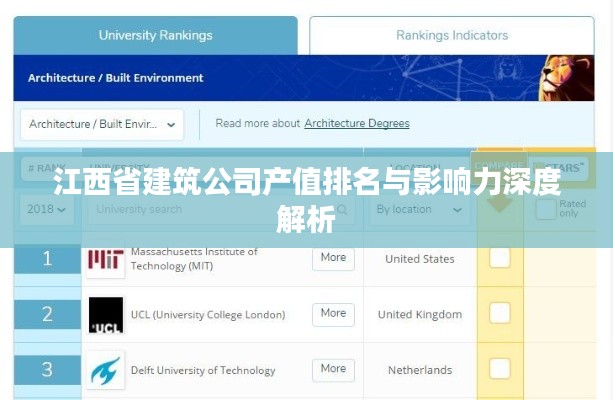Focus the University search field
The image size is (613, 400).
coord(221,210)
